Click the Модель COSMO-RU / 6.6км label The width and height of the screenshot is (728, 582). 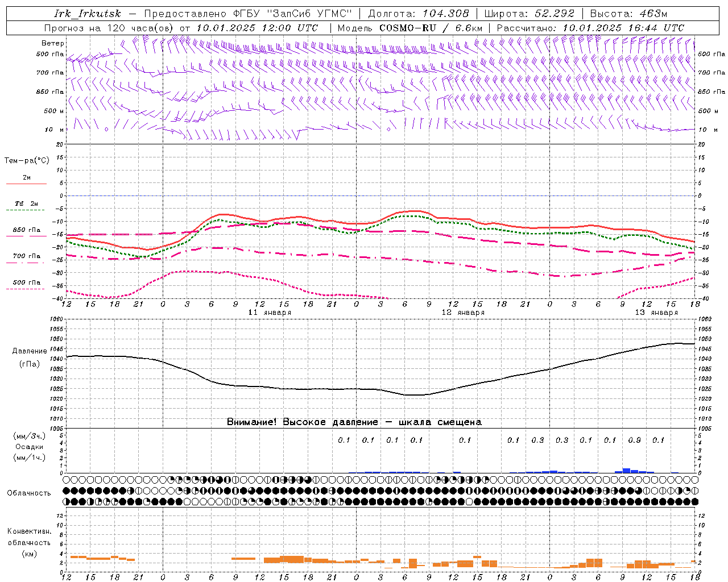coord(409,28)
